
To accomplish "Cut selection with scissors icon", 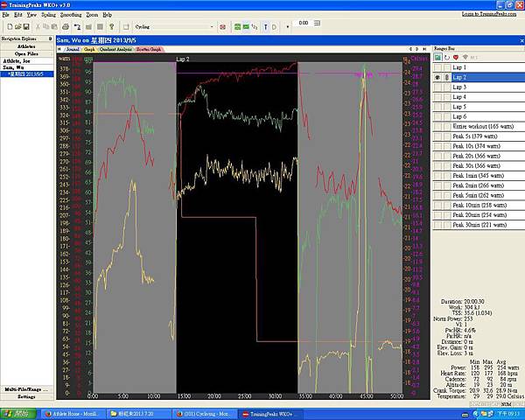I will (38, 27).
